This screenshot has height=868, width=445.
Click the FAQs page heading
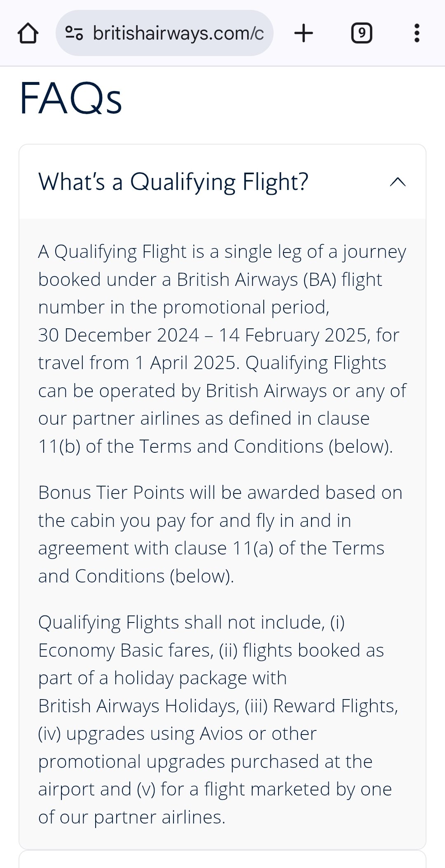coord(71,98)
